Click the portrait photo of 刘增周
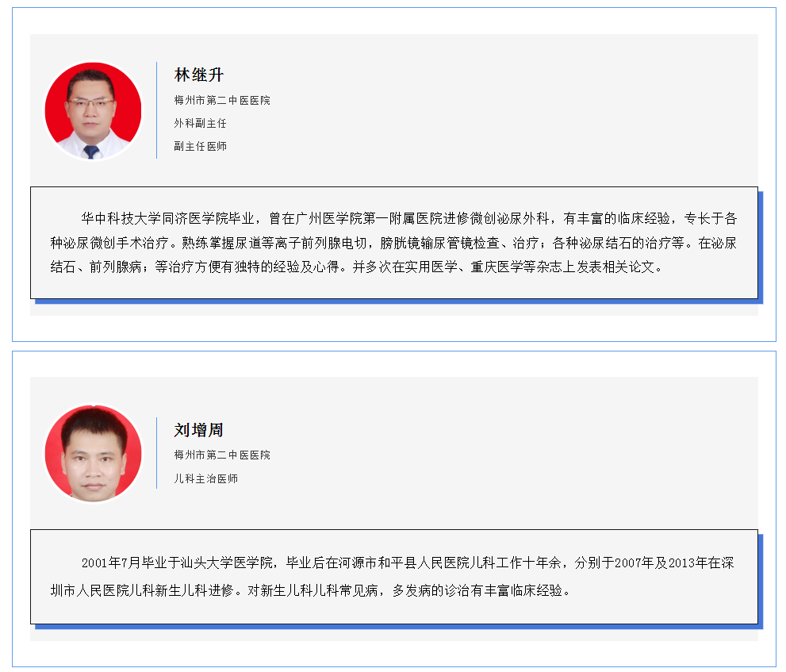The image size is (786, 672). 94,453
